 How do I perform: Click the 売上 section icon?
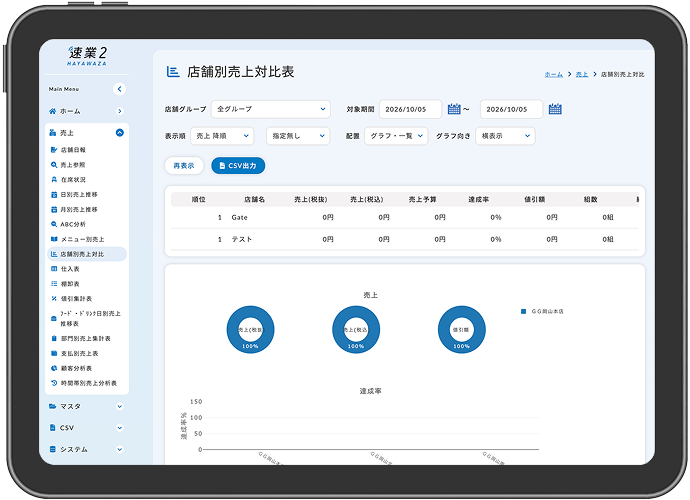pos(53,132)
